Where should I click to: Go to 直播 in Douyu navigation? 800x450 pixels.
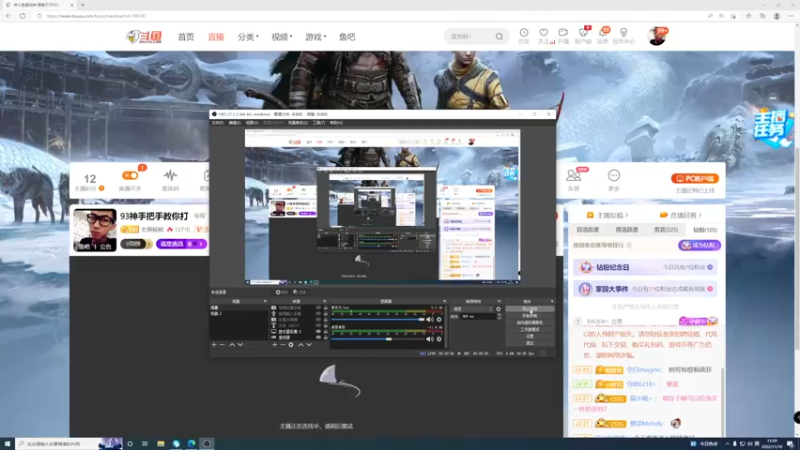(x=216, y=37)
